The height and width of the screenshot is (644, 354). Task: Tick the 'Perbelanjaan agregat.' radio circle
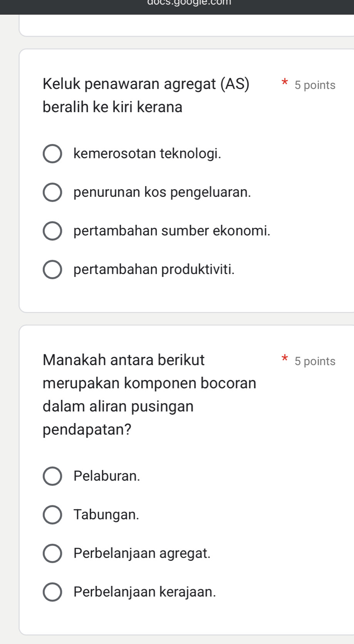click(x=52, y=553)
